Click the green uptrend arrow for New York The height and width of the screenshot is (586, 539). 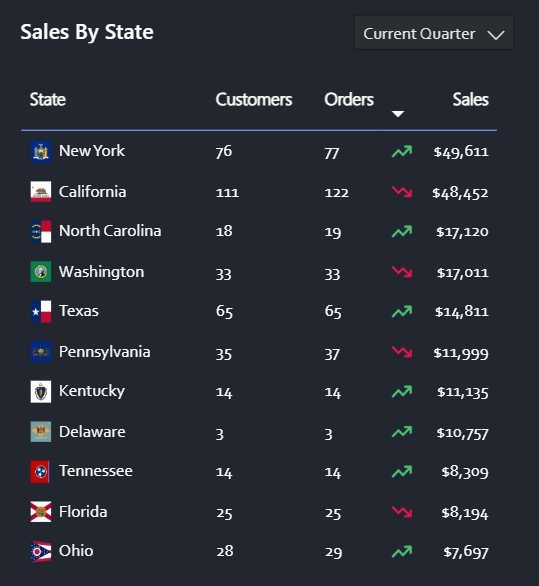(402, 151)
